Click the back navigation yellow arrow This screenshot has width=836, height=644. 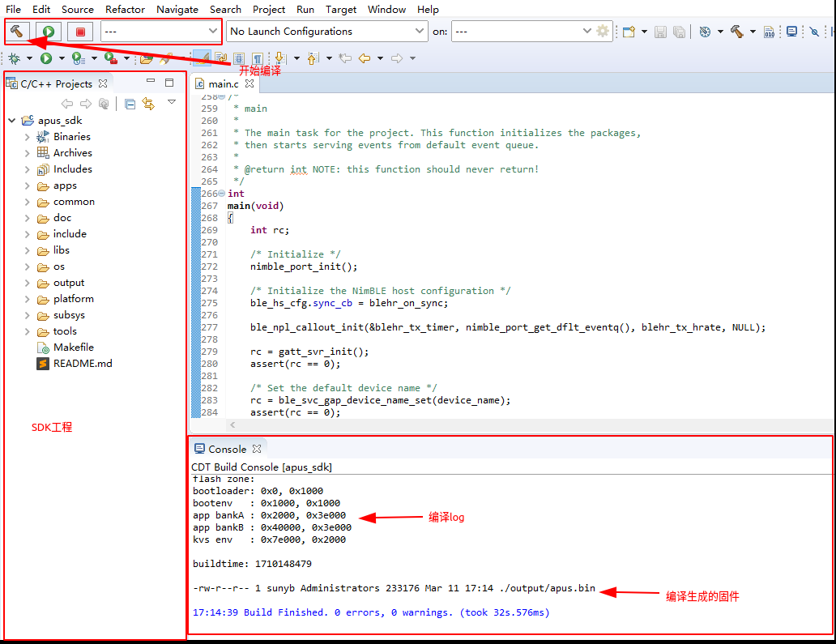pyautogui.click(x=365, y=58)
